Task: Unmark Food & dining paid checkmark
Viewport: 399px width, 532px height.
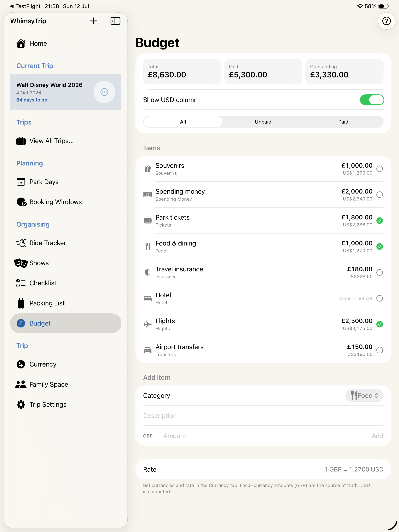Action: 379,246
